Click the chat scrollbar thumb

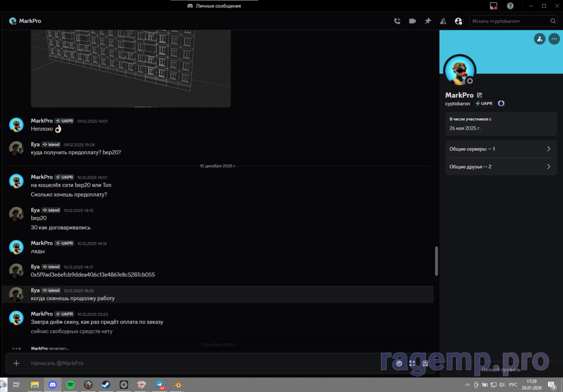436,261
